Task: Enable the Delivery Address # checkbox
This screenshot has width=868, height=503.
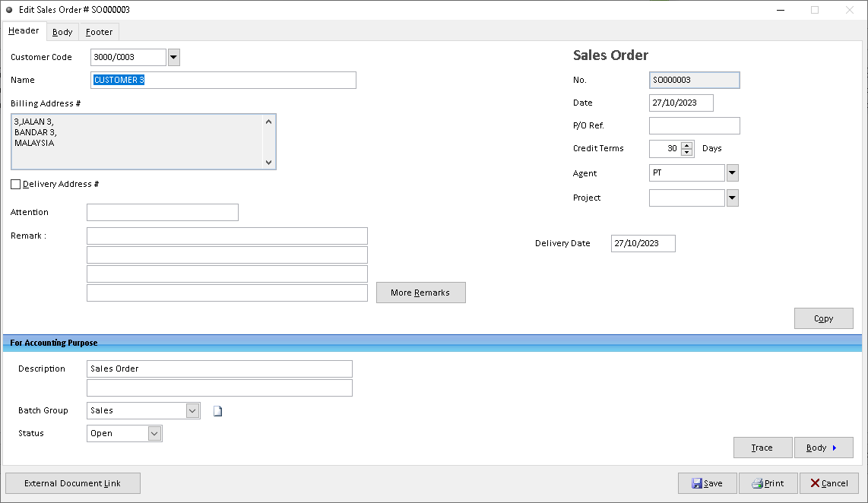Action: coord(15,184)
